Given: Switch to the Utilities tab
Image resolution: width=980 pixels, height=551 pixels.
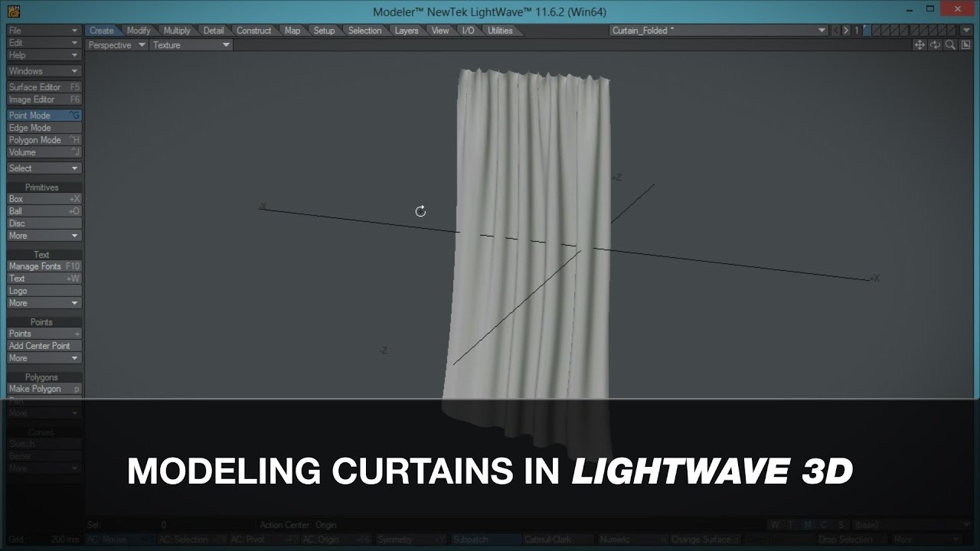Looking at the screenshot, I should point(500,31).
